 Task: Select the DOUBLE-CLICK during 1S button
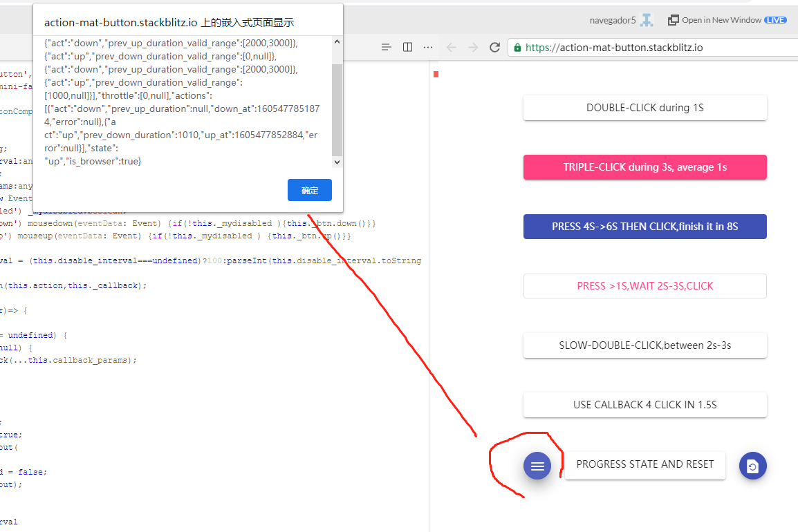(644, 107)
